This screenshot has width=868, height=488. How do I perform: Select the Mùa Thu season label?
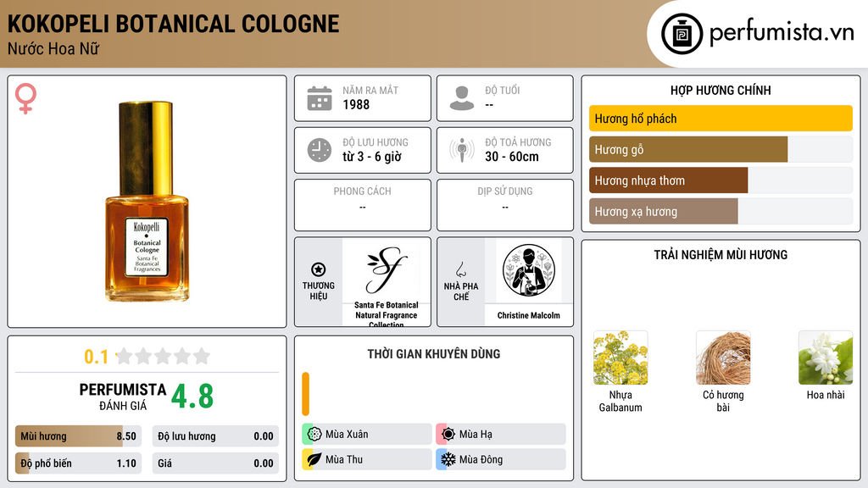tap(344, 459)
